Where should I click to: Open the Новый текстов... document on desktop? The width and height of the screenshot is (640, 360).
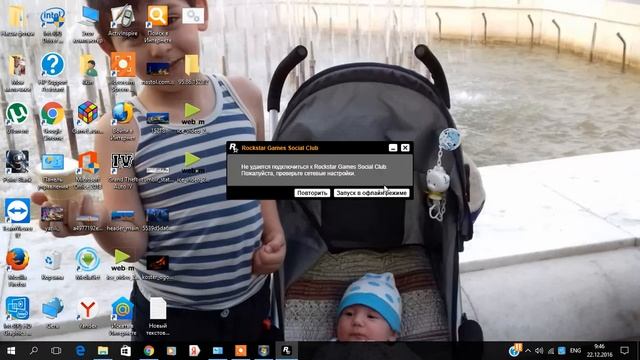click(158, 316)
